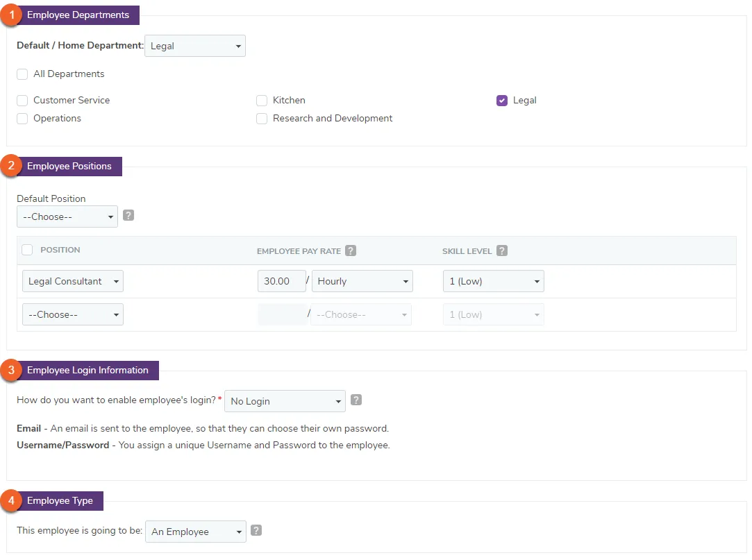Change the Legal Consultant position dropdown

72,282
